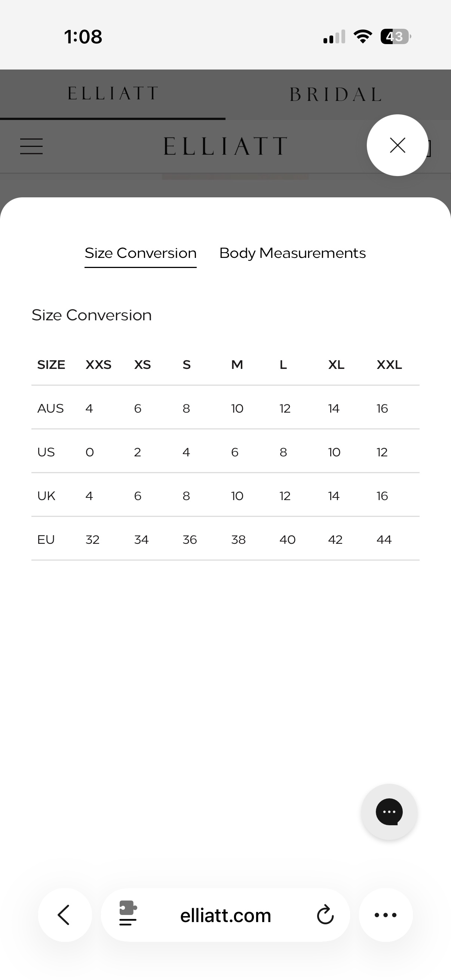Switch to the Body Measurements tab
This screenshot has width=451, height=980.
pyautogui.click(x=292, y=253)
